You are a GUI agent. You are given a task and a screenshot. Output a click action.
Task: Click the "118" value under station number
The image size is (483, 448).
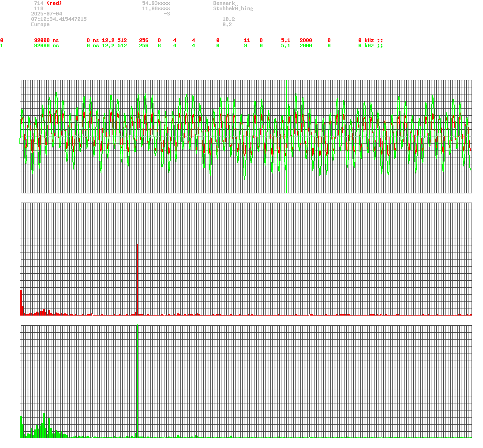[39, 8]
